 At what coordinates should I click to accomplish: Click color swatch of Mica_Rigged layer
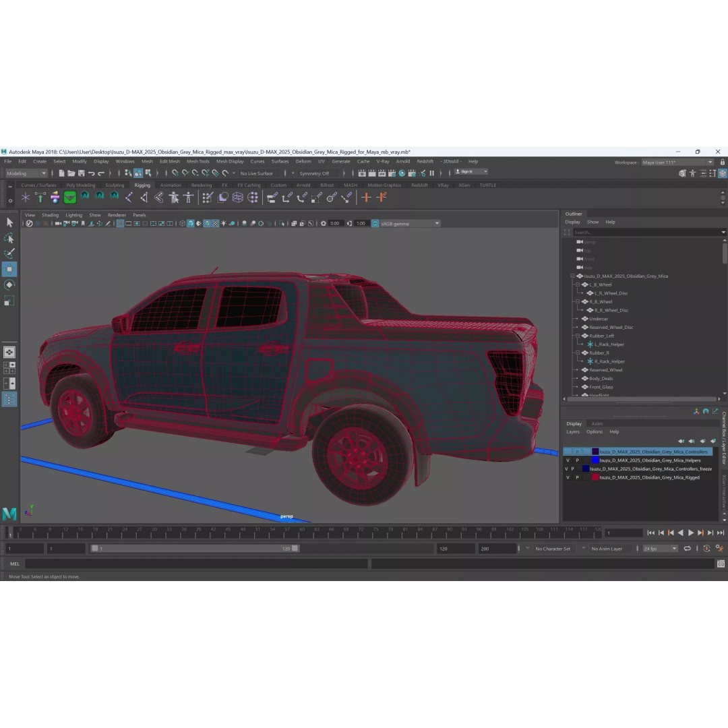tap(595, 477)
